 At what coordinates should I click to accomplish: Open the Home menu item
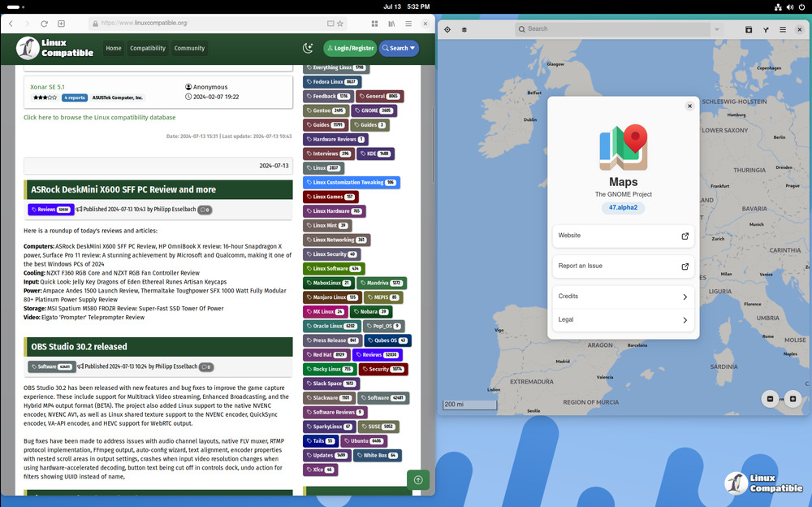(x=114, y=48)
